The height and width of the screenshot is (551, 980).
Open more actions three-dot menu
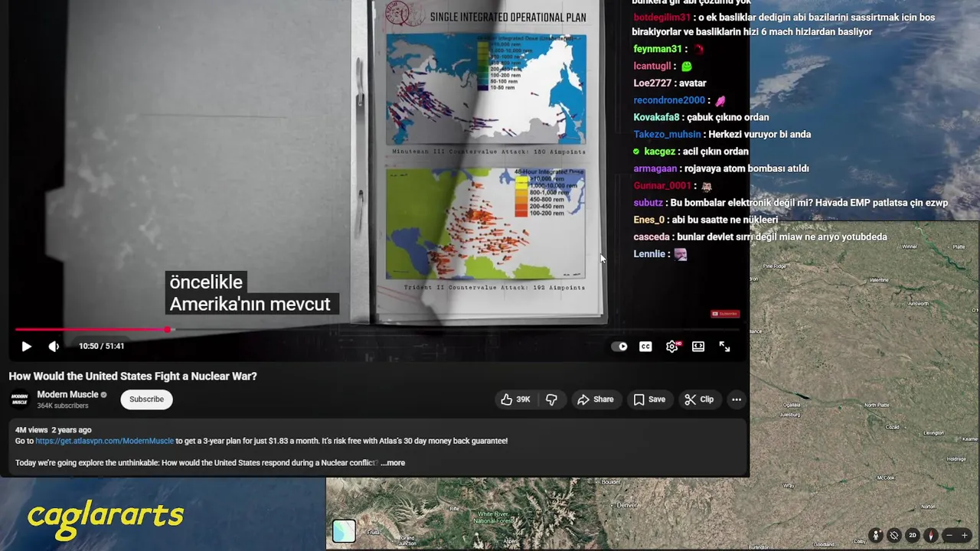(x=737, y=399)
